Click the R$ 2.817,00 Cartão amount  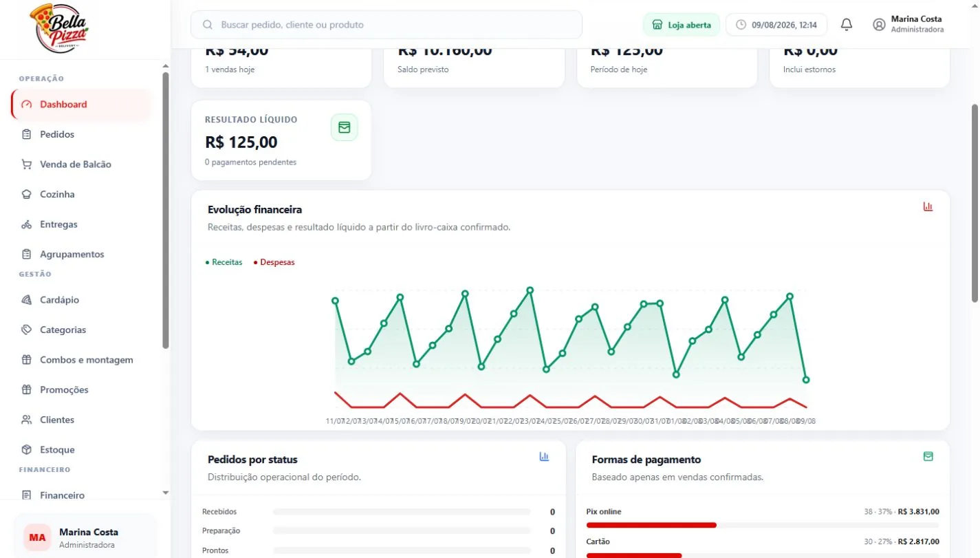point(919,541)
